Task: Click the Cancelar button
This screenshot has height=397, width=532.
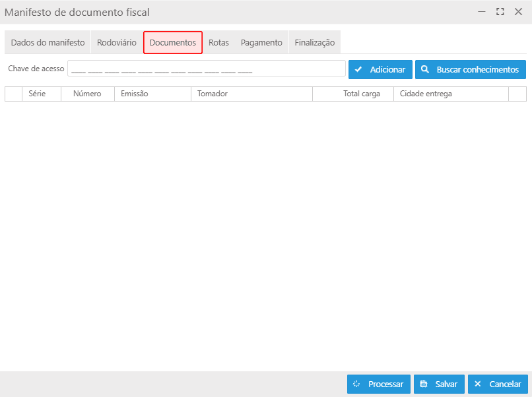Action: (x=498, y=384)
